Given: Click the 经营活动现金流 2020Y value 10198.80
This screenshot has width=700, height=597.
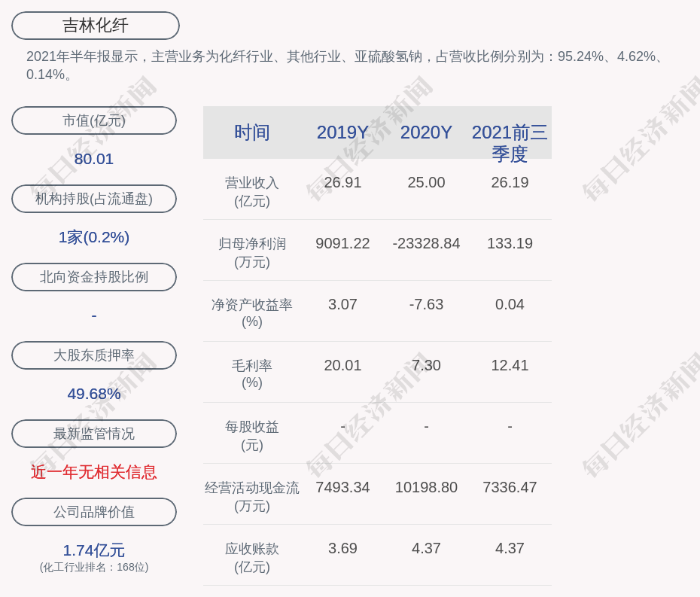Looking at the screenshot, I should pos(426,488).
